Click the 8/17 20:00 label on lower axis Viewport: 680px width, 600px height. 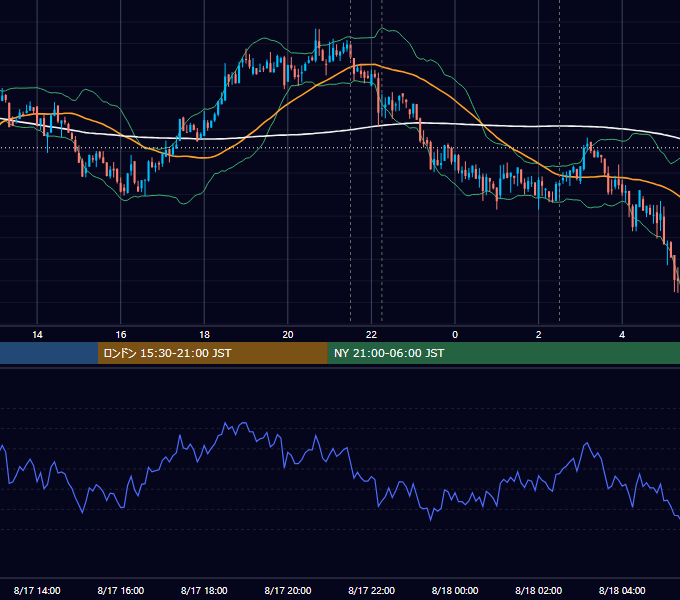[x=288, y=590]
